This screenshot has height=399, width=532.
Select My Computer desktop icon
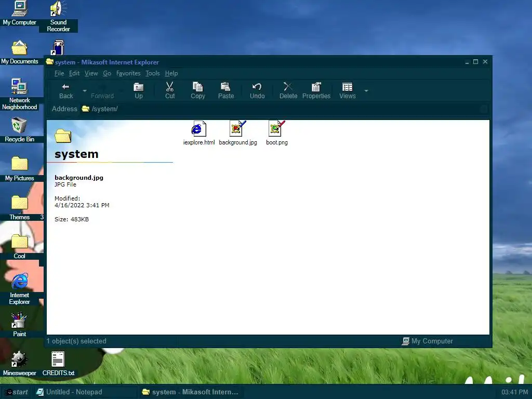tap(19, 14)
